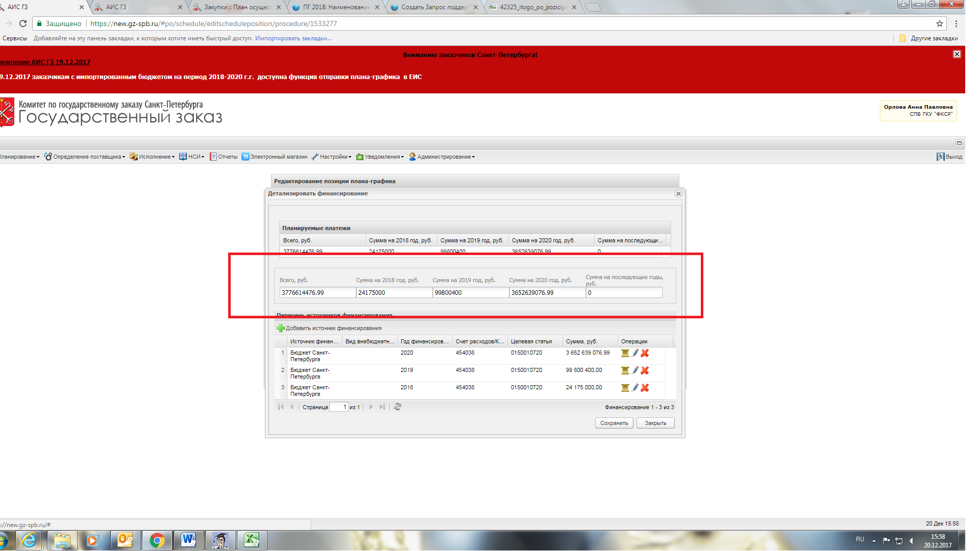980x551 pixels.
Task: Open the Excel icon in the Windows taskbar
Action: [252, 540]
